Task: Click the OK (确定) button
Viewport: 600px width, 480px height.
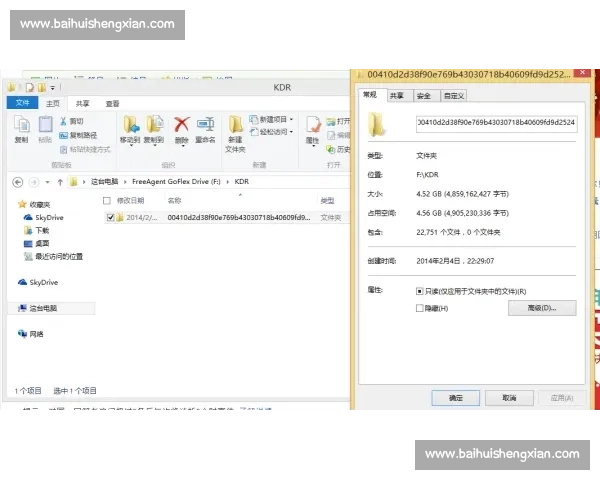Action: (455, 398)
